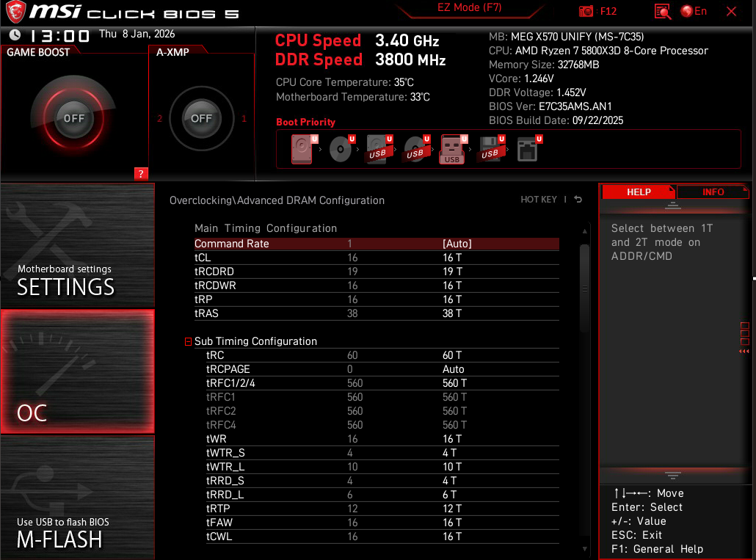Image resolution: width=756 pixels, height=560 pixels.
Task: Select the tWTR_L timing row
Action: tap(382, 467)
